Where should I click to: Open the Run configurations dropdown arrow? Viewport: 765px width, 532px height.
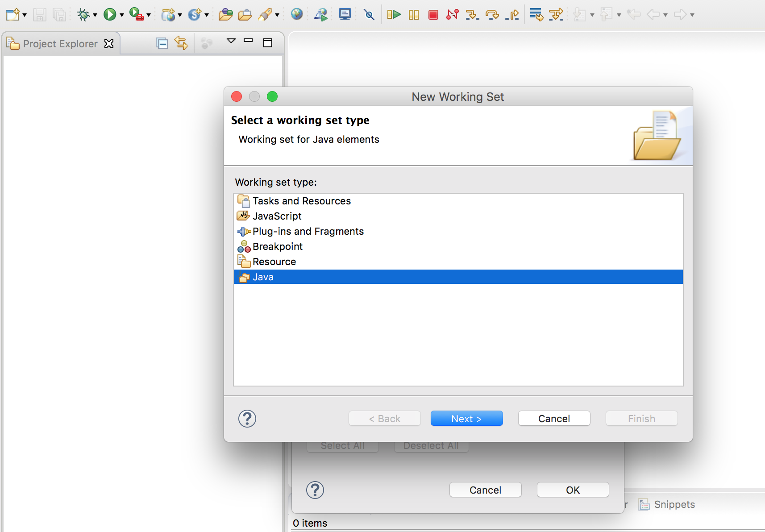pos(121,15)
